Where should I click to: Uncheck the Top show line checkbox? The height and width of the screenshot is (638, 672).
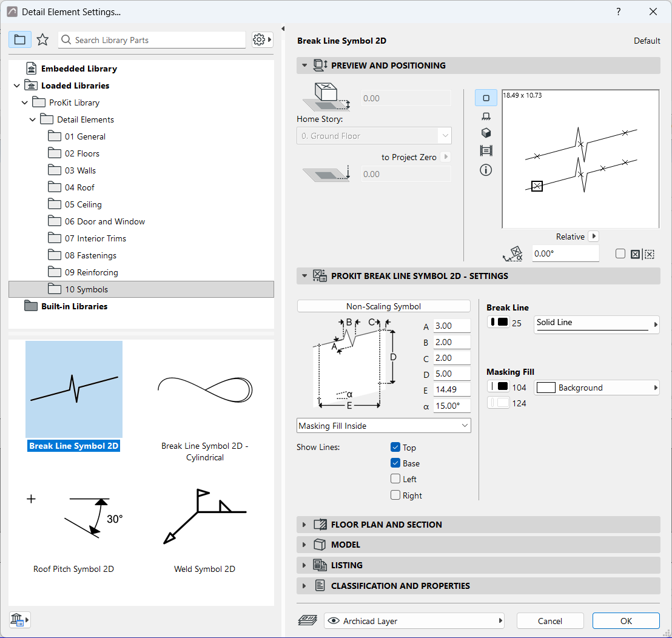pos(395,448)
